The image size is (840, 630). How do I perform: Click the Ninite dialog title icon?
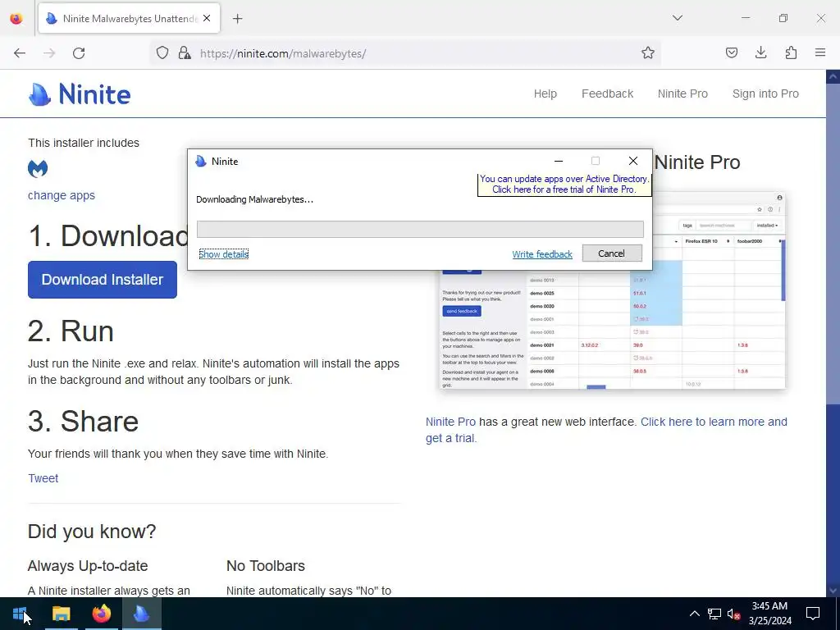tap(201, 162)
